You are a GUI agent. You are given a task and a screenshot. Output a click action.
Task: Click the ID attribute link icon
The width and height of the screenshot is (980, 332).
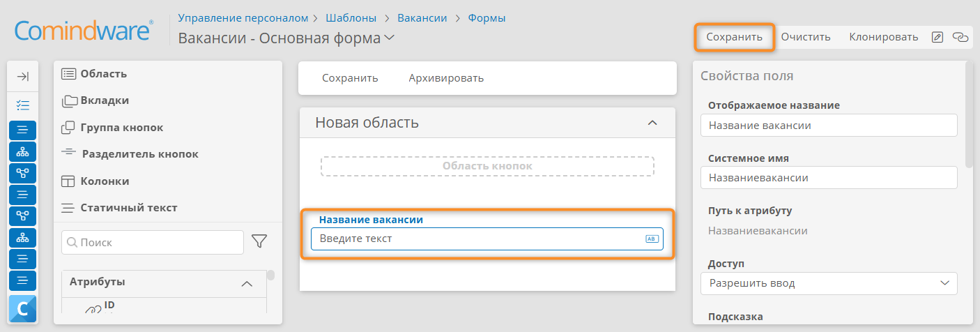pos(93,308)
